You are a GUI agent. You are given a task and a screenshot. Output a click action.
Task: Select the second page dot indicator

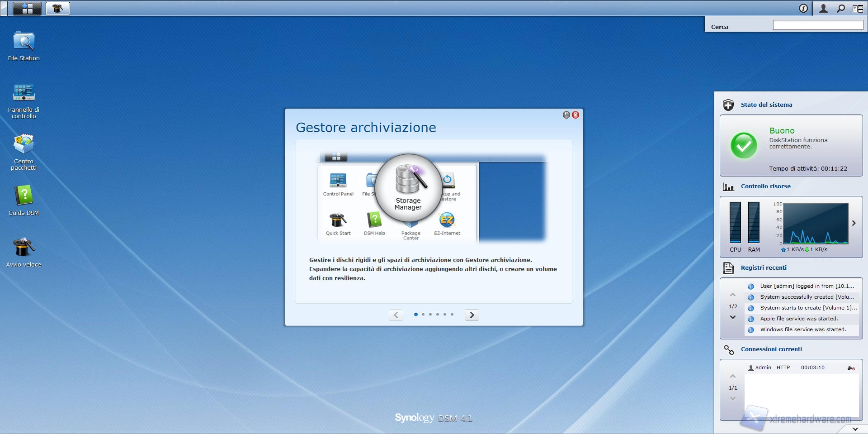coord(423,315)
